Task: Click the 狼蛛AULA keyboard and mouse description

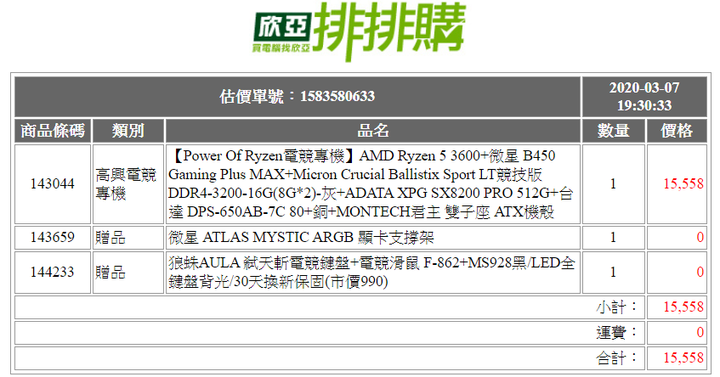Action: click(373, 272)
